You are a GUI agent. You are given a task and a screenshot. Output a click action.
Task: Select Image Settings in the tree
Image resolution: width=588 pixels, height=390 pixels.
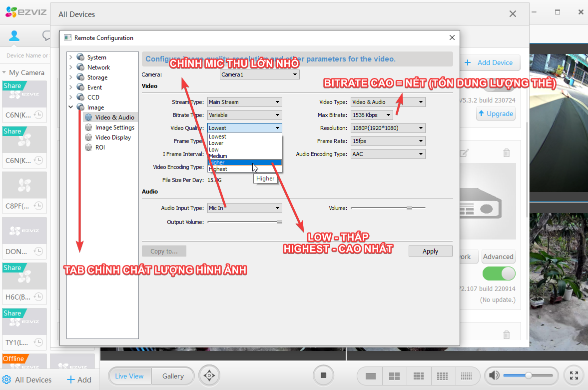pyautogui.click(x=114, y=127)
